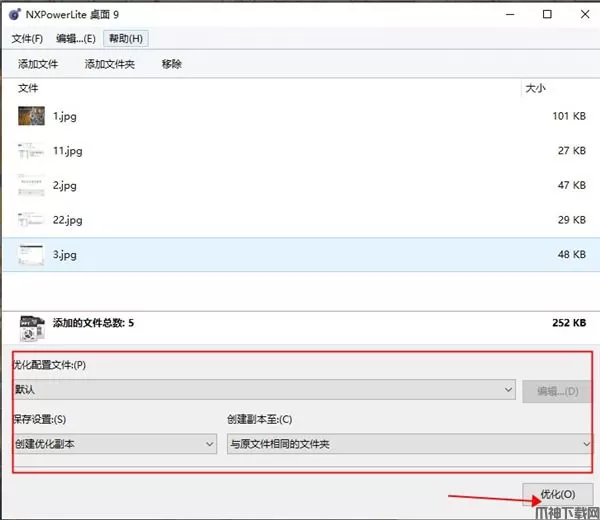600x520 pixels.
Task: Maximize the NXPowerLite window
Action: tap(547, 15)
